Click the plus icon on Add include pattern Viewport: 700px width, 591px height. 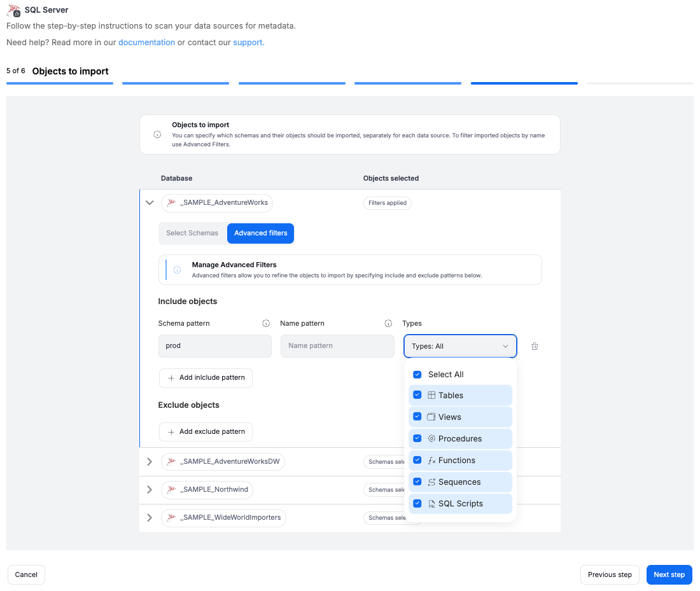171,378
